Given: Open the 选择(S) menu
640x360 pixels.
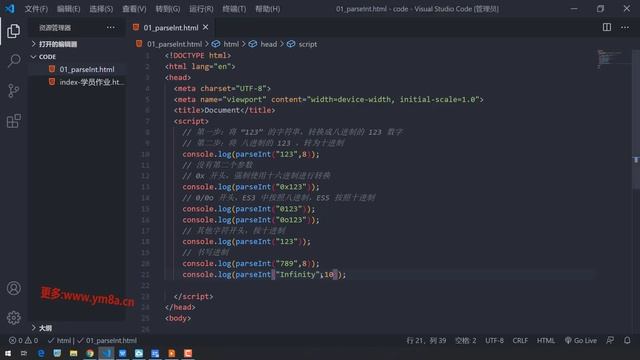Looking at the screenshot, I should [x=101, y=9].
